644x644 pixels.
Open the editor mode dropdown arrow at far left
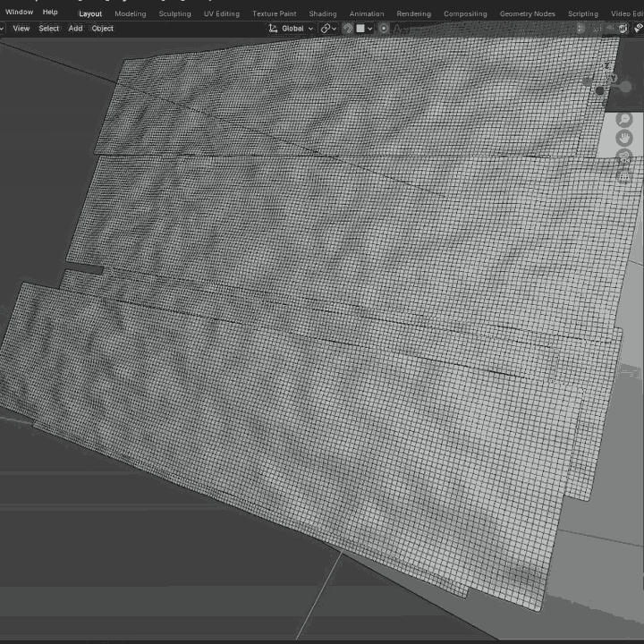pyautogui.click(x=3, y=29)
